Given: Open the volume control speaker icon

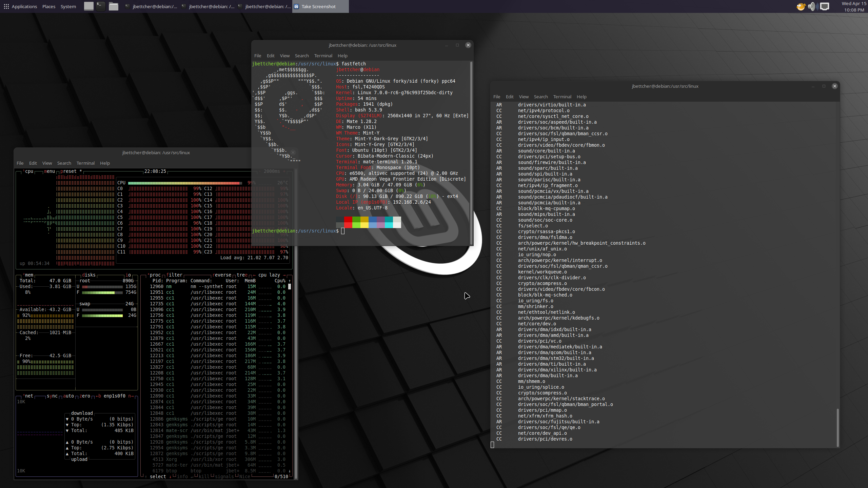Looking at the screenshot, I should tap(813, 6).
